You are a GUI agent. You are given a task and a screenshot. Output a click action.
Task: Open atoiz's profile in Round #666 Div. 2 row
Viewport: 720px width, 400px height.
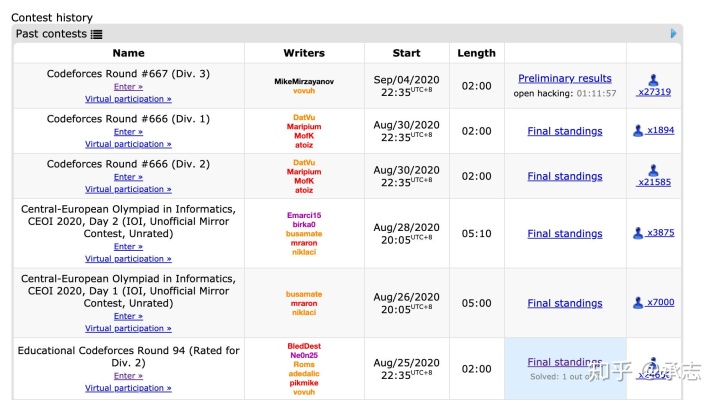304,190
